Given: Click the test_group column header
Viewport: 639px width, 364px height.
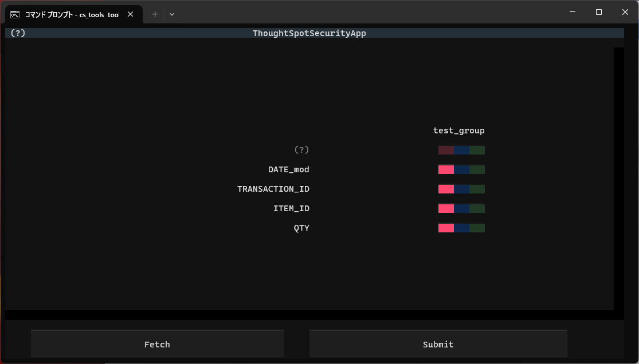Looking at the screenshot, I should (458, 130).
